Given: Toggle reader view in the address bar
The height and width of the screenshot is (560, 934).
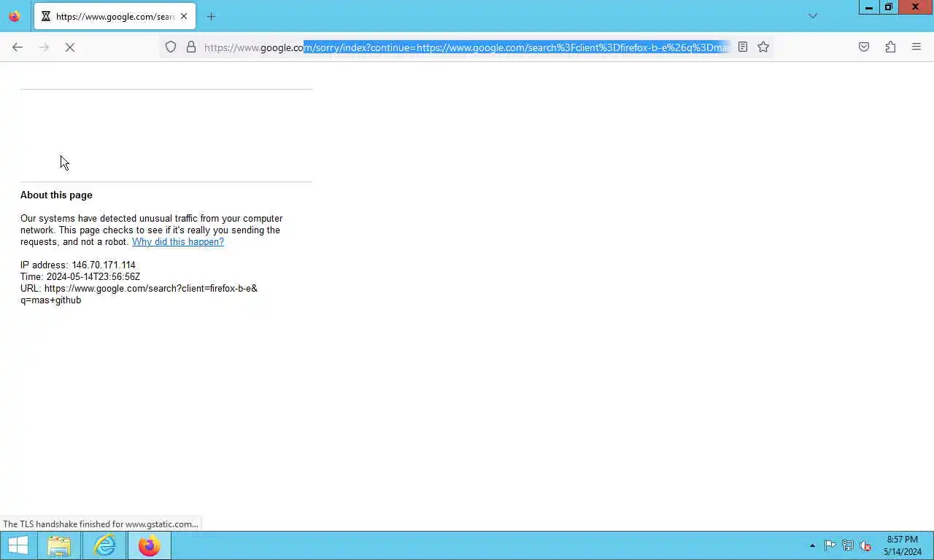Looking at the screenshot, I should pyautogui.click(x=743, y=47).
